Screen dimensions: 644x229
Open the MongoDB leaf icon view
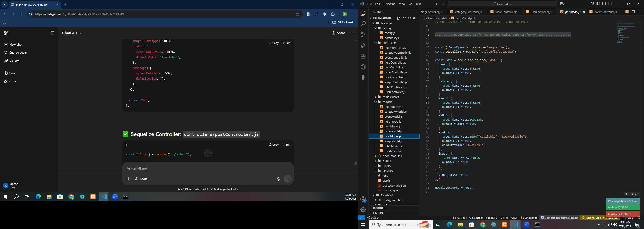pyautogui.click(x=363, y=78)
